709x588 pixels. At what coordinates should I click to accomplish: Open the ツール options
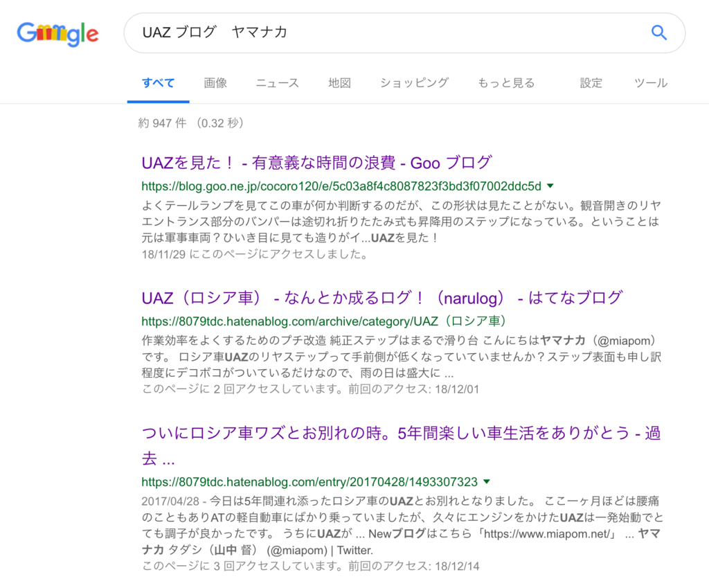[x=651, y=83]
